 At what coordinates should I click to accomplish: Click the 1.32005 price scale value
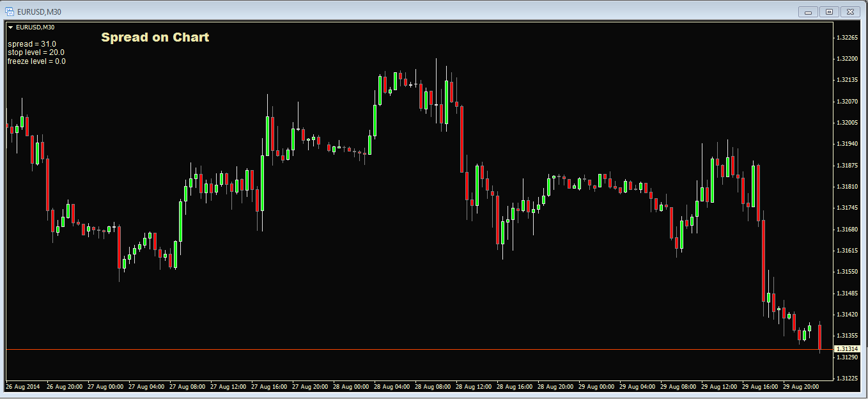pyautogui.click(x=847, y=123)
